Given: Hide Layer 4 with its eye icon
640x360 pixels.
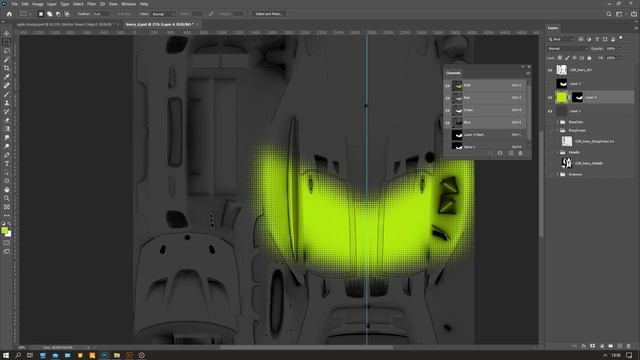Looking at the screenshot, I should (550, 98).
